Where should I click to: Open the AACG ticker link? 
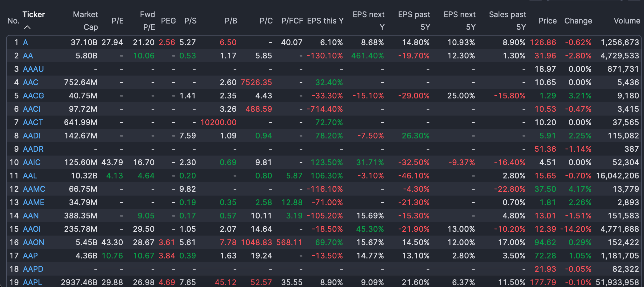coord(33,96)
